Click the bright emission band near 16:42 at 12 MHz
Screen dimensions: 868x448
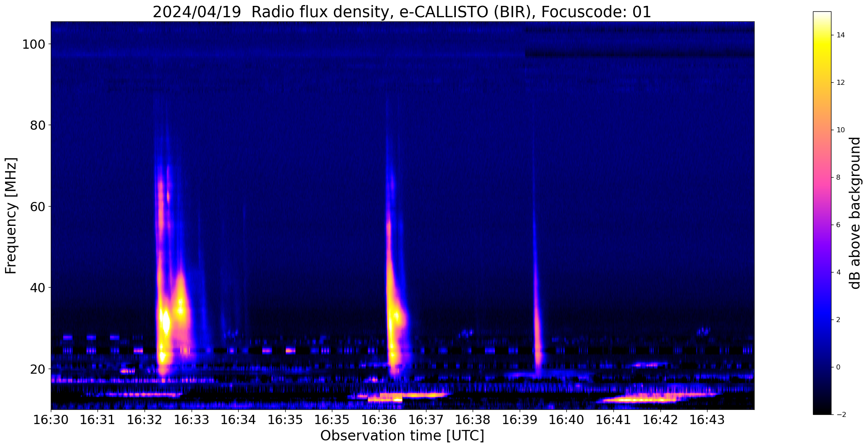[x=641, y=399]
